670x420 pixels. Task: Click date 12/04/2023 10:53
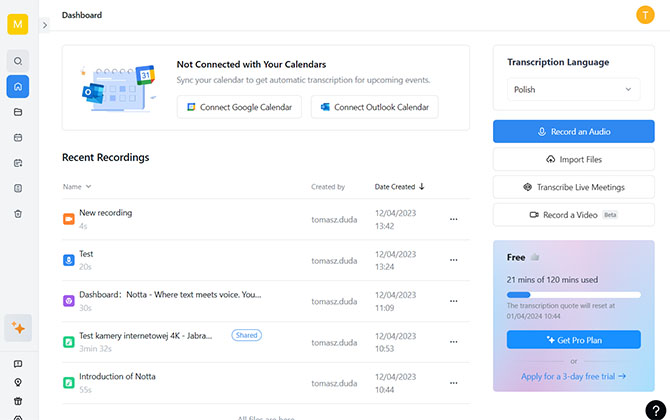tap(395, 342)
